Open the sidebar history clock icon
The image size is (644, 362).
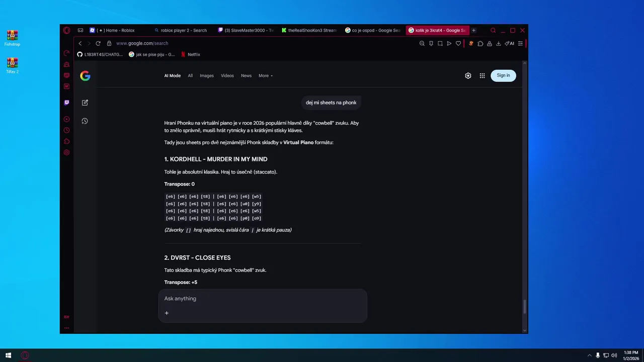66,130
